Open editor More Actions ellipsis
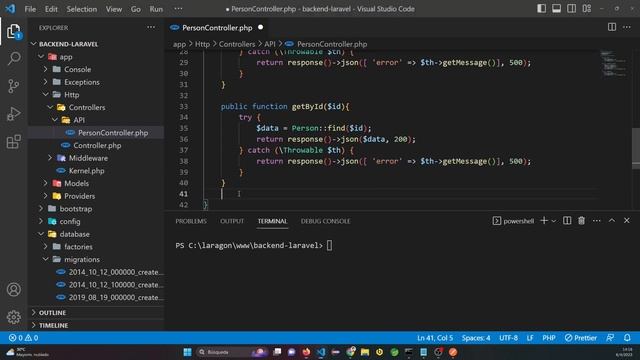 click(627, 27)
